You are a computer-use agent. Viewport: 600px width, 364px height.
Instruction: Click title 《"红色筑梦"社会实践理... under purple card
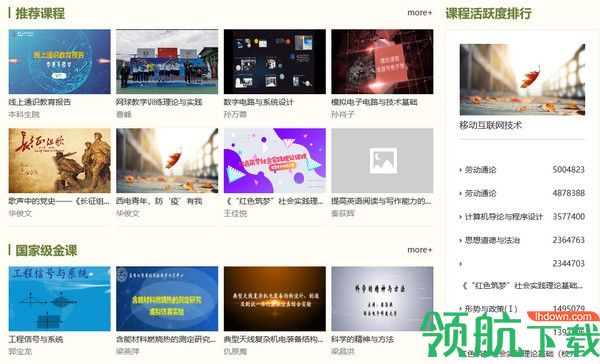tap(274, 201)
